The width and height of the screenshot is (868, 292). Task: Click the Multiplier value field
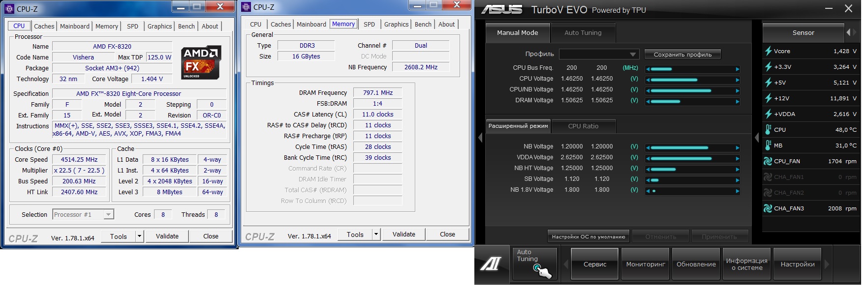coord(79,171)
